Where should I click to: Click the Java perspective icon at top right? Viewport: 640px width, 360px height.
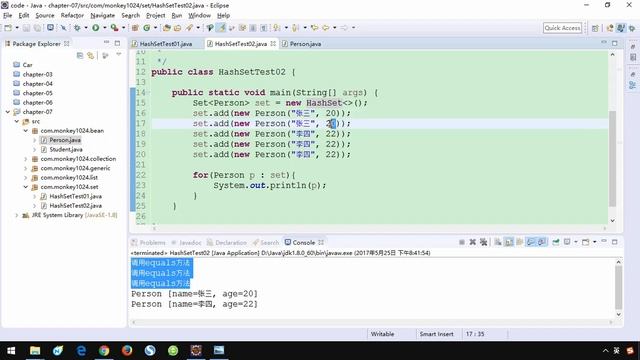[x=621, y=28]
